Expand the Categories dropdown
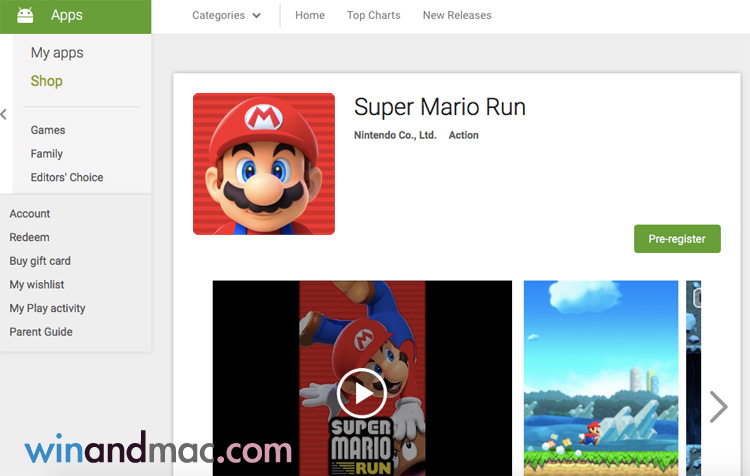Screen dimensions: 750x476 pos(226,16)
